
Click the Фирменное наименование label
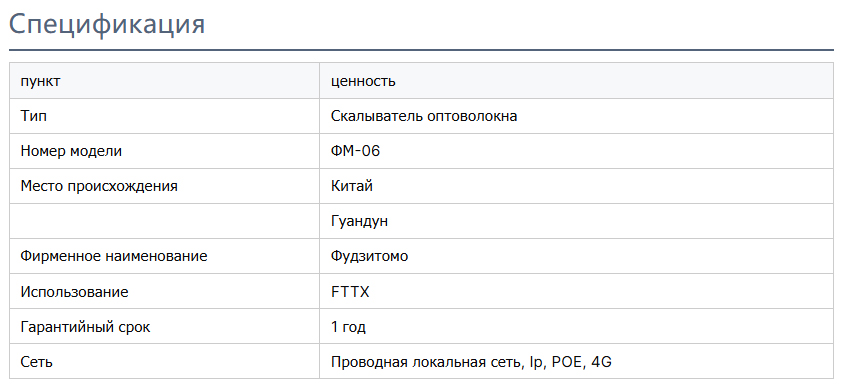114,256
